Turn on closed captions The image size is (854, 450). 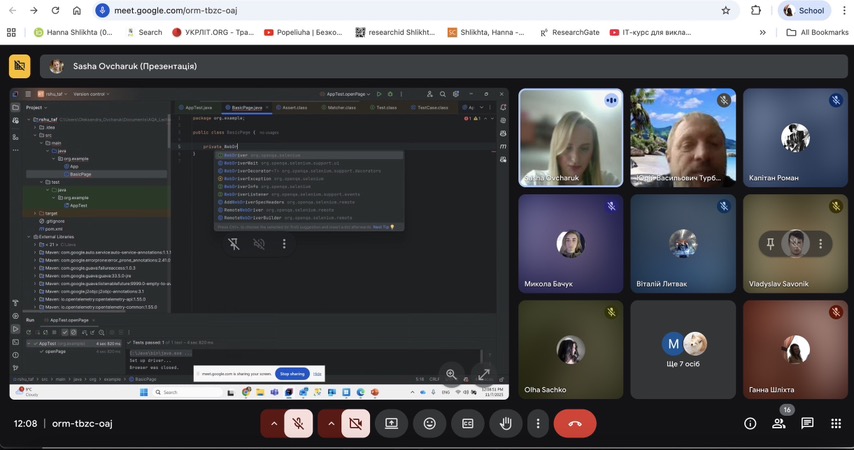[468, 423]
